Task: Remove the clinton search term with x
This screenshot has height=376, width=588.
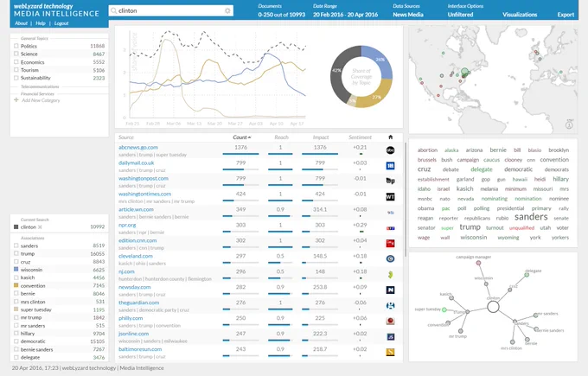Action: 40,227
